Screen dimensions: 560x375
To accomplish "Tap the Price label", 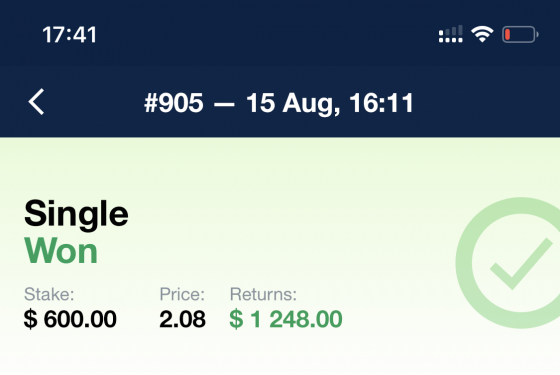I will [x=182, y=294].
